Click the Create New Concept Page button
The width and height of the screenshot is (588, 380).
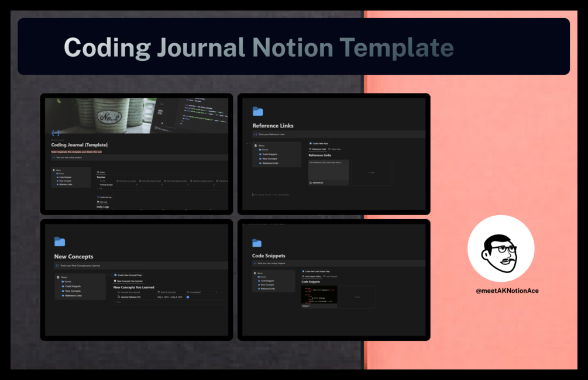coord(128,275)
